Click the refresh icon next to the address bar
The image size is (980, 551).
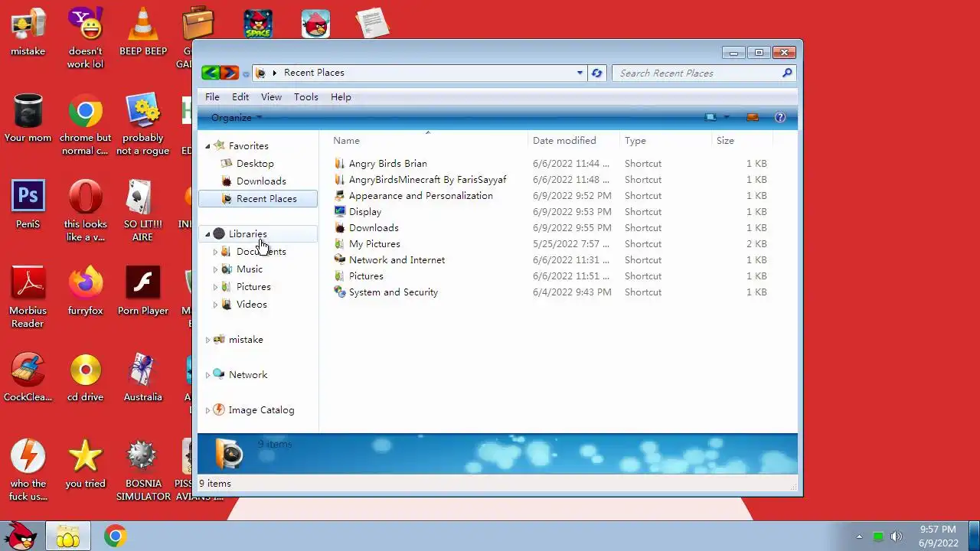[596, 73]
